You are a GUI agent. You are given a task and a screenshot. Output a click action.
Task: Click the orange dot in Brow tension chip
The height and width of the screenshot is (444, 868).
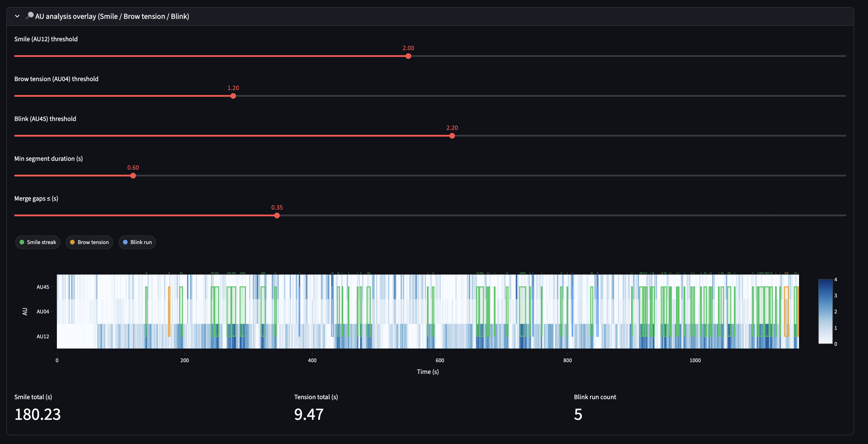(x=73, y=242)
